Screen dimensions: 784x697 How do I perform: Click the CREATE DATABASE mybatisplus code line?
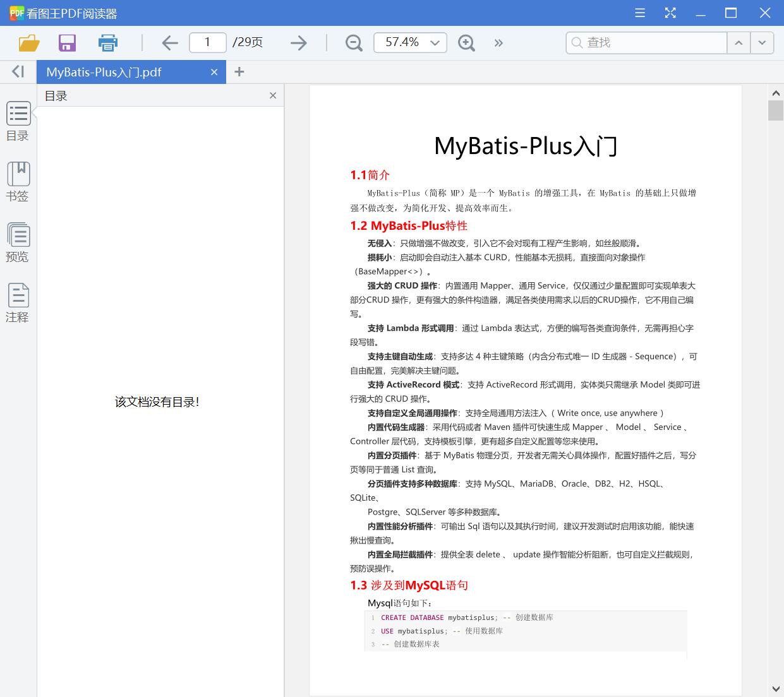(467, 617)
